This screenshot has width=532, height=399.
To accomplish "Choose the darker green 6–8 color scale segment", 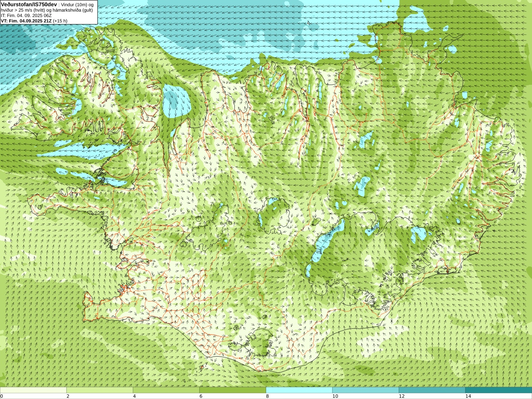I will [x=233, y=390].
